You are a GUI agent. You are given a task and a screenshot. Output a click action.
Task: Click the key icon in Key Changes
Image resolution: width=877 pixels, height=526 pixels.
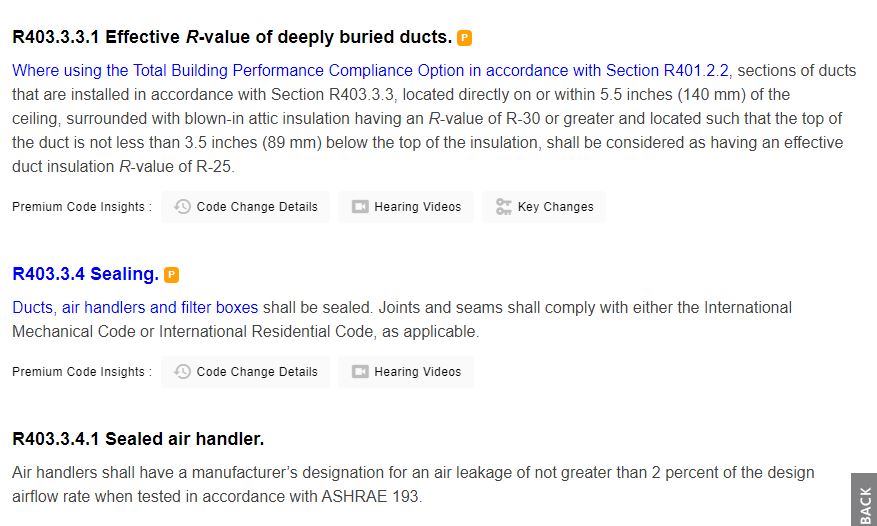(x=504, y=207)
